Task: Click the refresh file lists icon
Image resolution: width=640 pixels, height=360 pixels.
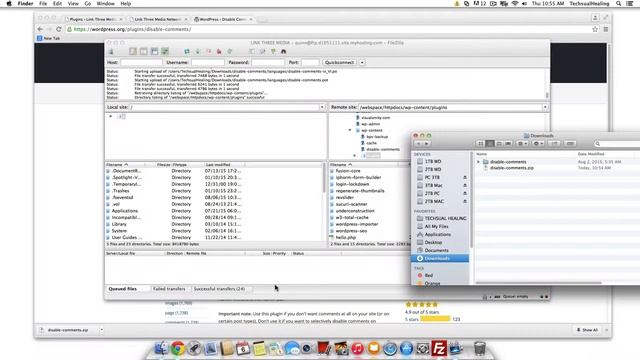Action: [187, 51]
